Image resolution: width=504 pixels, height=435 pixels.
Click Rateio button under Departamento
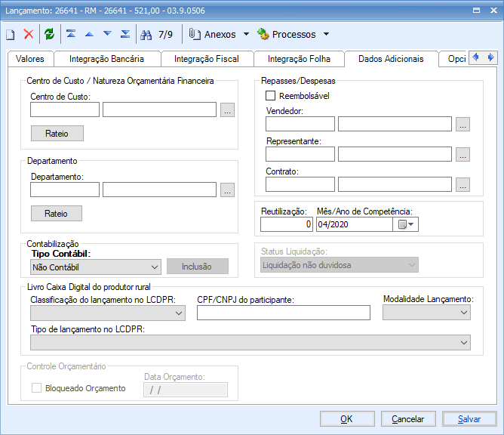click(57, 213)
